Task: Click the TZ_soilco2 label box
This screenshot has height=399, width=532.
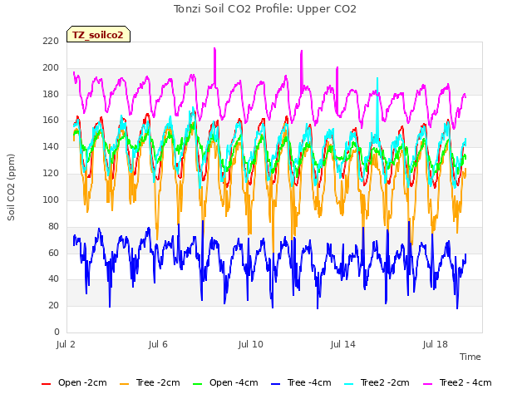Action: coord(98,34)
